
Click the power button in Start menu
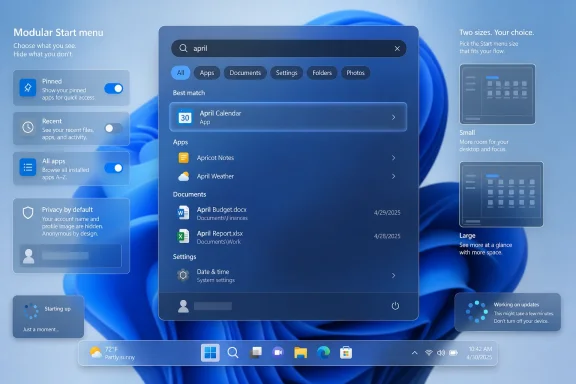[395, 306]
